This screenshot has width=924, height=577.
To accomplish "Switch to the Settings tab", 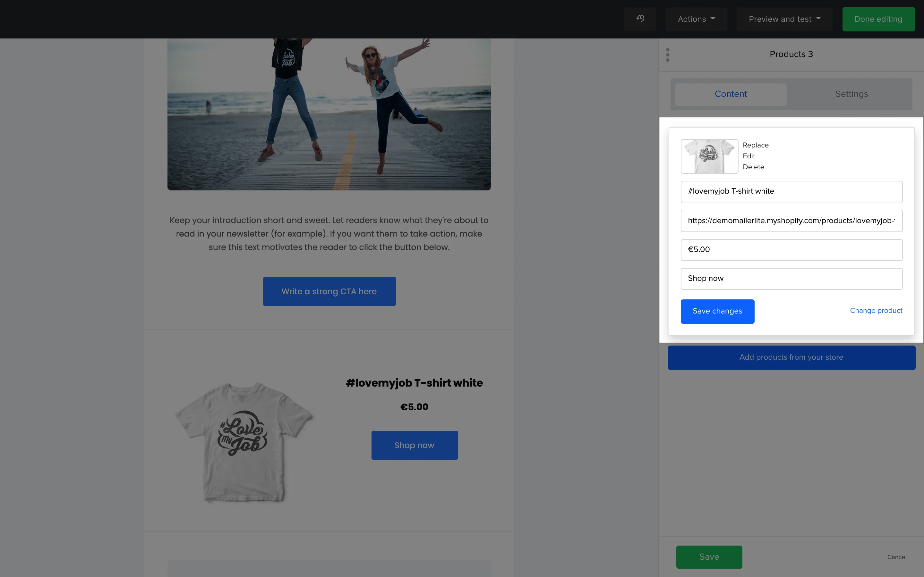I will 851,94.
